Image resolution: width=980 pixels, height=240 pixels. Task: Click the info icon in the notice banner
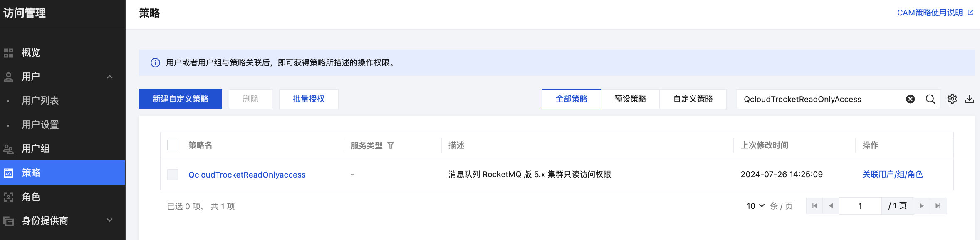coord(155,63)
